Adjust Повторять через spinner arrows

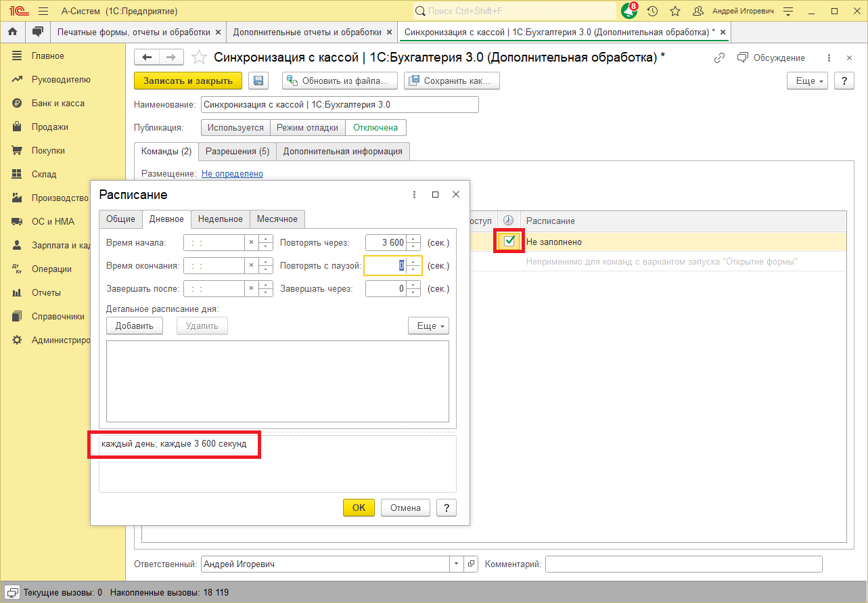414,242
